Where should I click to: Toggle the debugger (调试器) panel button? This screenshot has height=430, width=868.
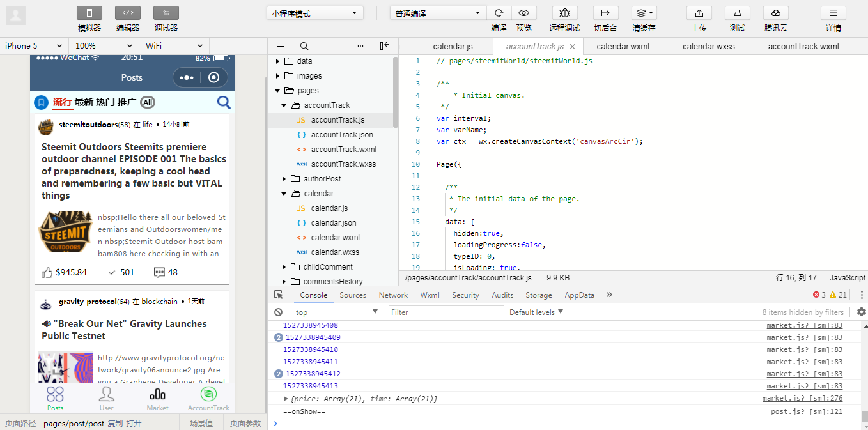(166, 13)
